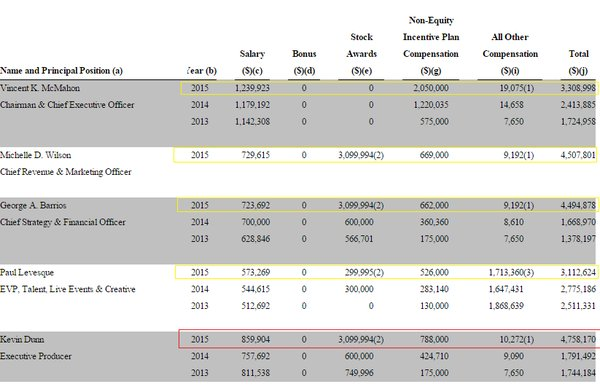Viewport: 600px width, 392px height.
Task: Select George A. Barrios name
Action: click(33, 206)
